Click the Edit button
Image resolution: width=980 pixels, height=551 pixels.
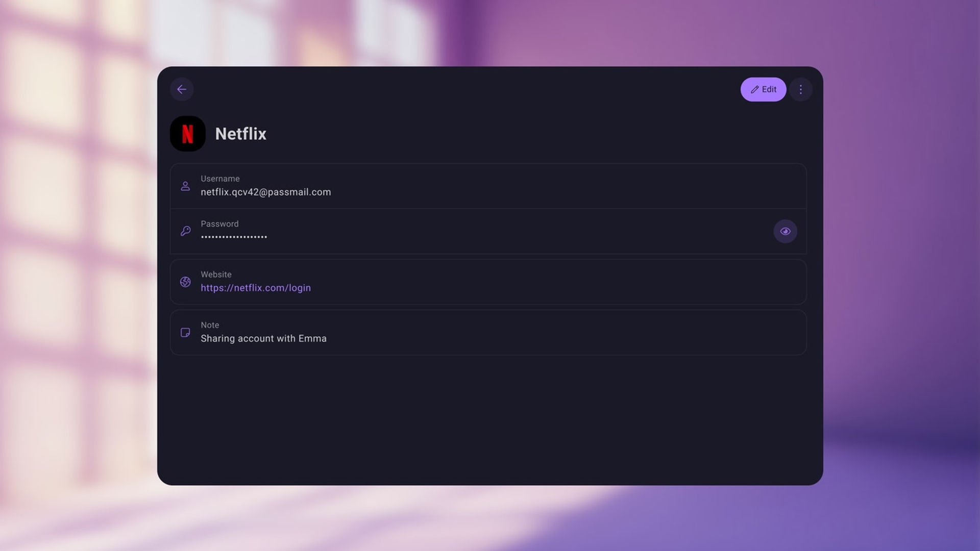click(x=763, y=89)
